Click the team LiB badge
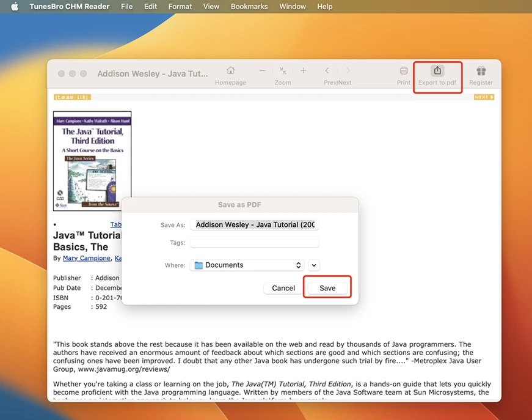 [x=72, y=97]
